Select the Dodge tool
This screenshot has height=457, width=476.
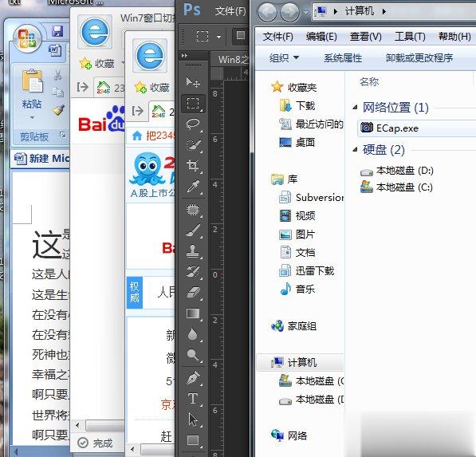click(x=193, y=354)
